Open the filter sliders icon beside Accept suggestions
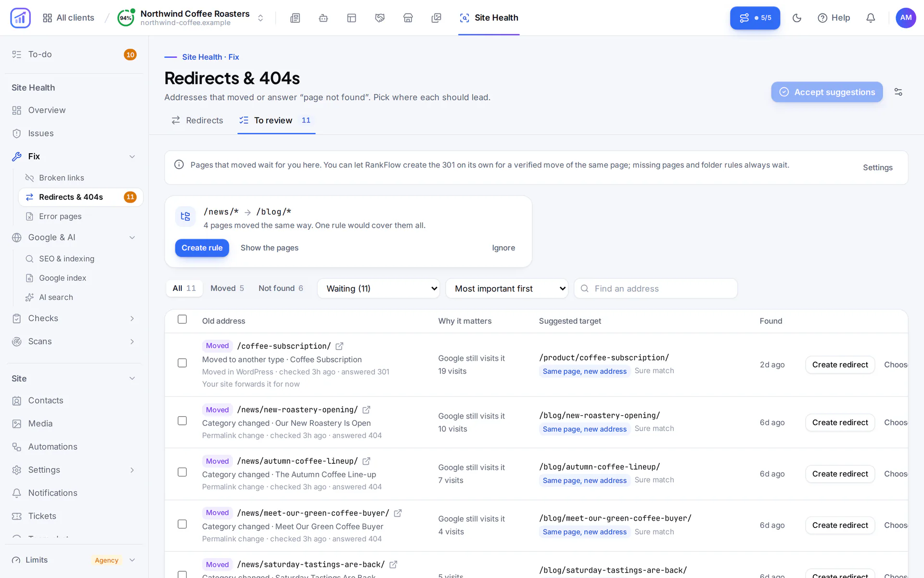This screenshot has height=578, width=924. click(x=898, y=92)
